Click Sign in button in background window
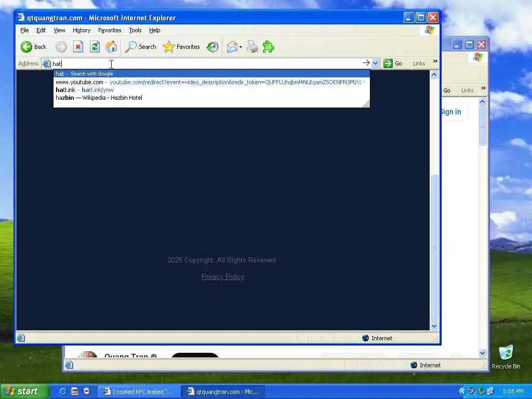532x399 pixels. [450, 112]
